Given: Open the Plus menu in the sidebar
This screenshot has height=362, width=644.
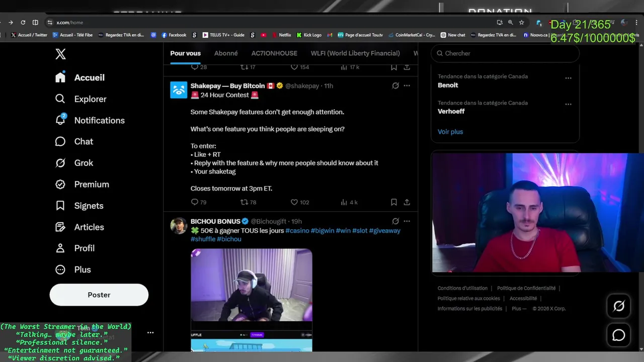Looking at the screenshot, I should (73, 269).
